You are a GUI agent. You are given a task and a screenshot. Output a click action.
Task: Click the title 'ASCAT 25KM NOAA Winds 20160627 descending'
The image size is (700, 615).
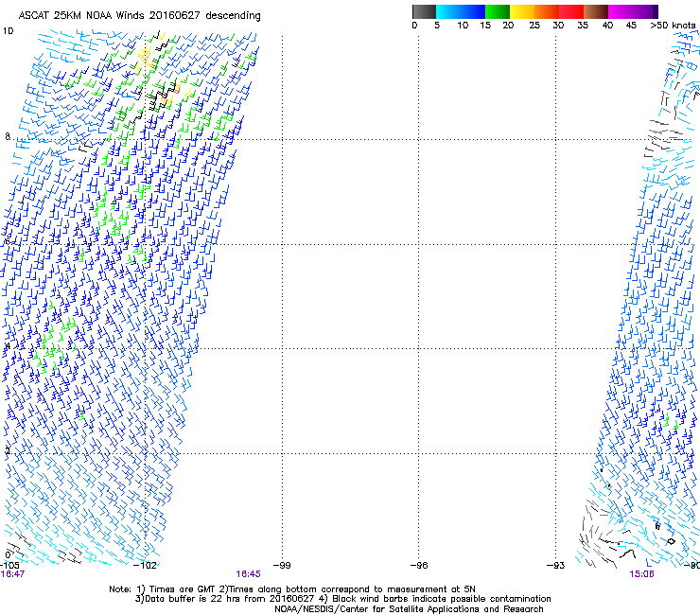139,15
